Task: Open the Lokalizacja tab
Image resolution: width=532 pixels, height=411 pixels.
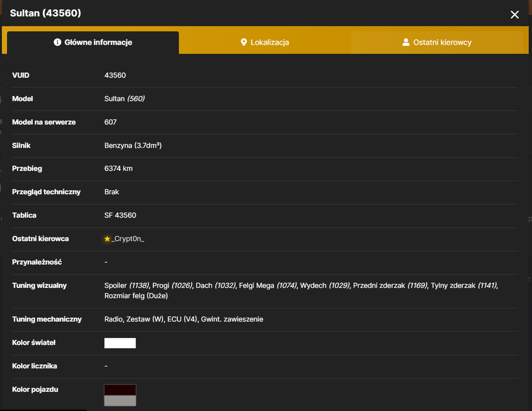Action: coord(264,43)
